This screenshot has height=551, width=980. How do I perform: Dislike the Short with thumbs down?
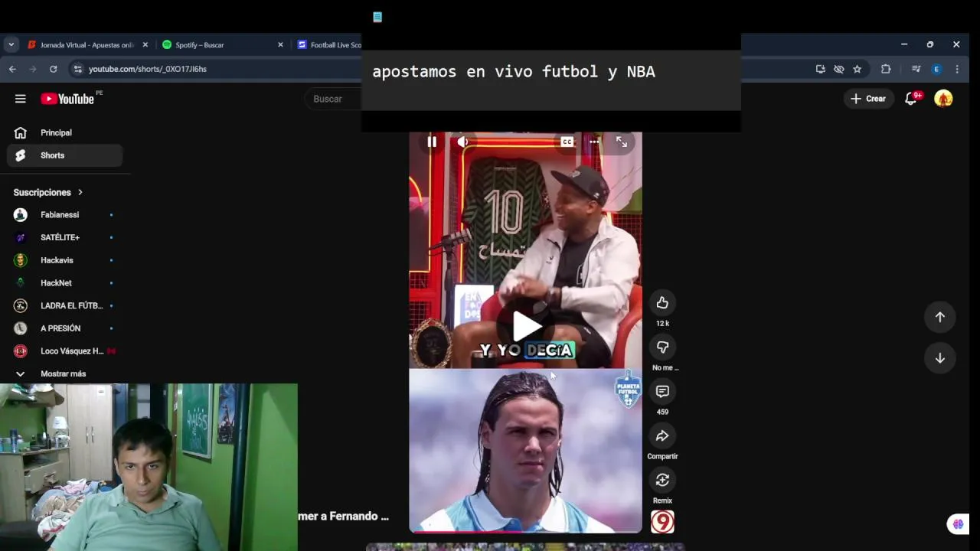click(662, 347)
